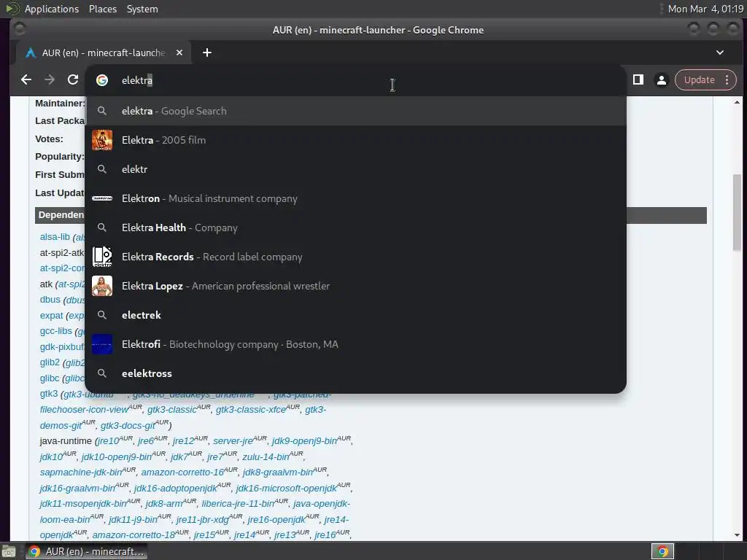Choose 'Elektra Lopez' wrestler suggestion
The image size is (747, 560).
coord(355,286)
